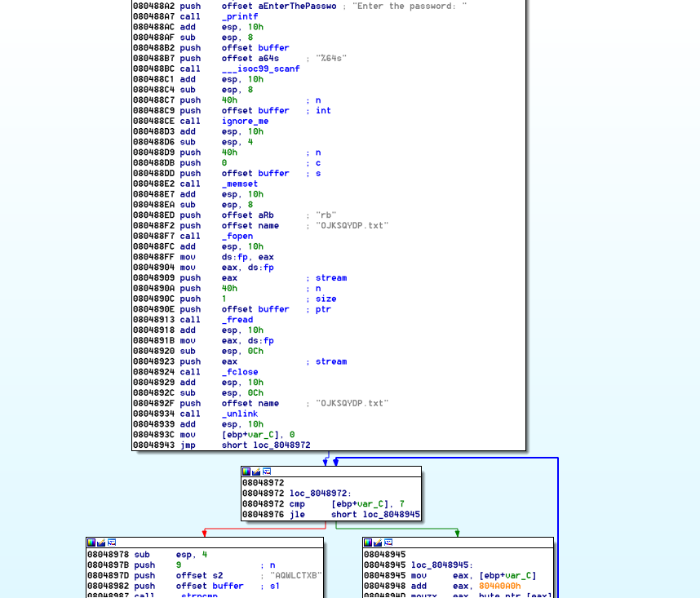Click the "; int" comment
Screen dimensions: 700x598
tap(318, 111)
